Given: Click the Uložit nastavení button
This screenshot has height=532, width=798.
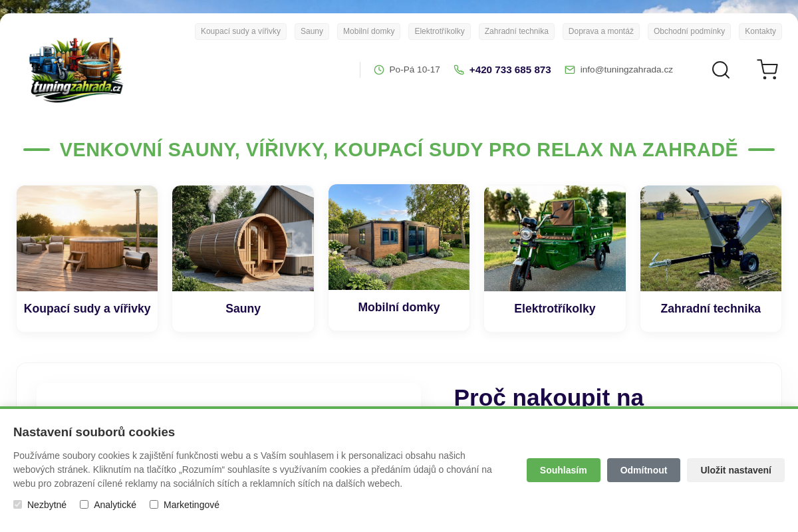Looking at the screenshot, I should [x=735, y=470].
